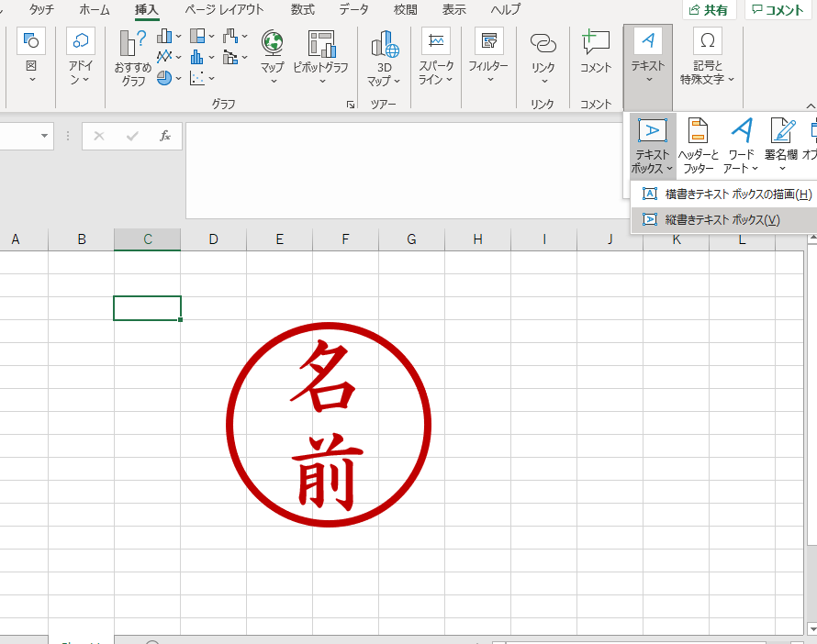Insert a combo chart
This screenshot has height=644, width=817.
[230, 57]
